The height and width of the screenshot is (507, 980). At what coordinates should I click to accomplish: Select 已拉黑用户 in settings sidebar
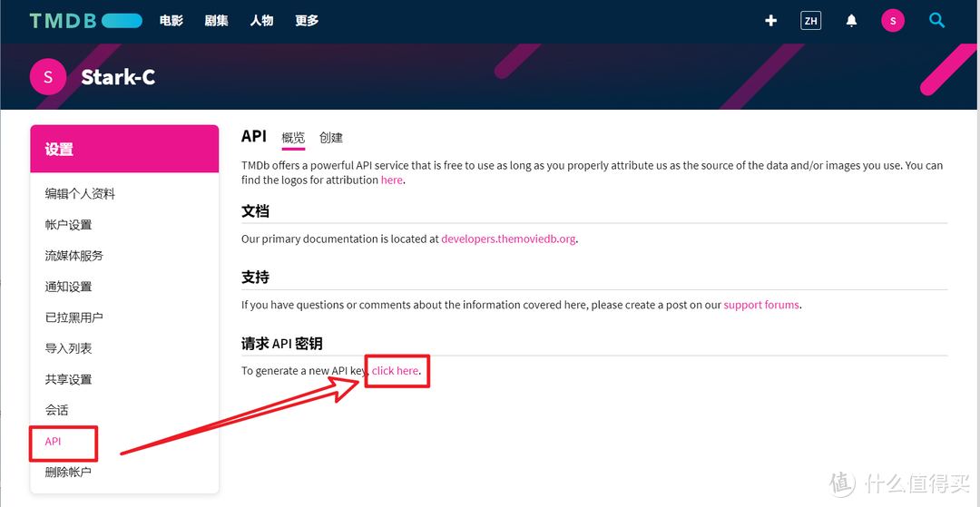tap(73, 317)
